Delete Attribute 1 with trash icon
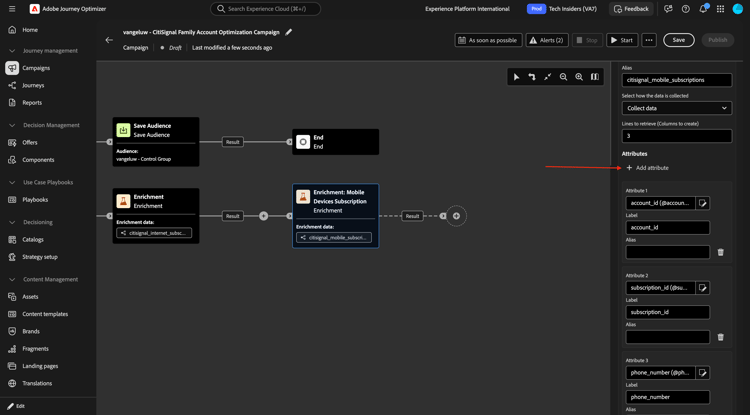The image size is (750, 415). click(x=721, y=252)
